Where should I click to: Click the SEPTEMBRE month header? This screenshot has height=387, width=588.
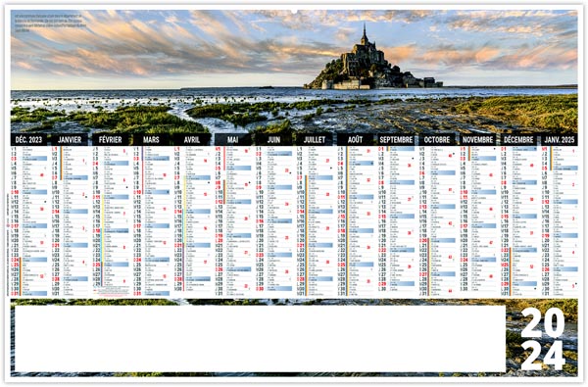click(x=396, y=140)
